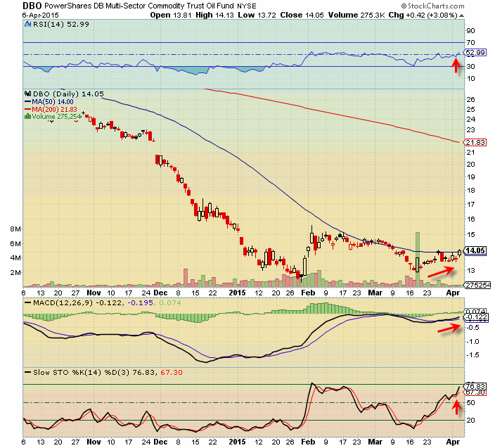Click the High 14.13 header value
The height and width of the screenshot is (448, 495).
pos(214,15)
